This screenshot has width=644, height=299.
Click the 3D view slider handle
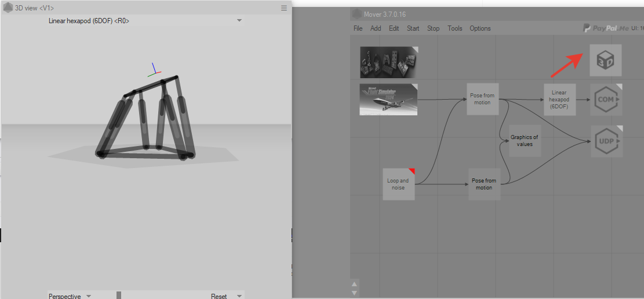pos(119,296)
